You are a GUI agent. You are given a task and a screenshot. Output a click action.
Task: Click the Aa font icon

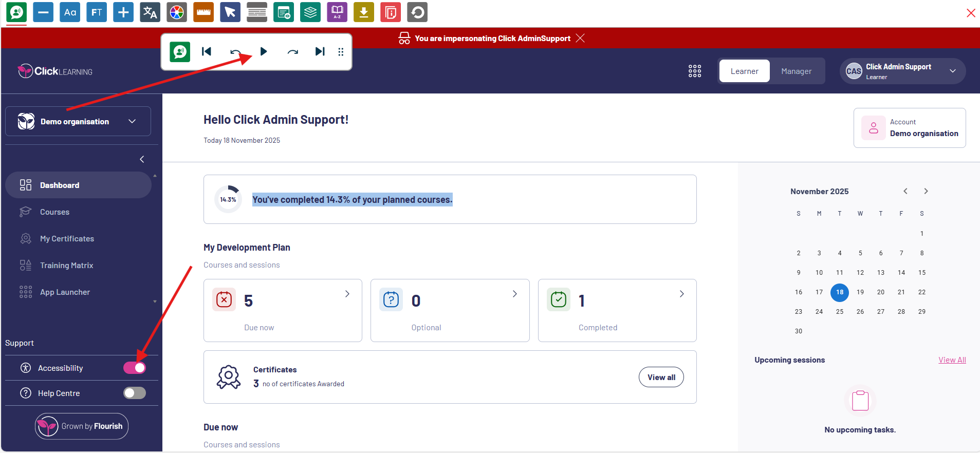point(70,12)
